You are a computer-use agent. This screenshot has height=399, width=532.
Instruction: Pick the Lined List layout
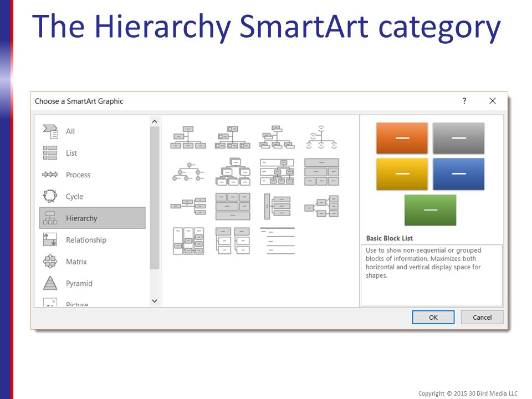coord(277,241)
